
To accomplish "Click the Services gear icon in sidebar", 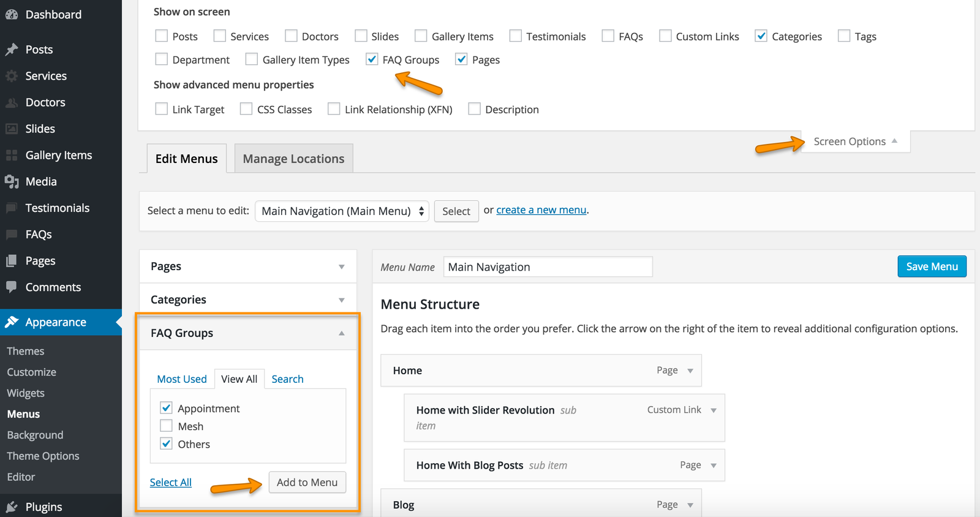I will point(11,76).
